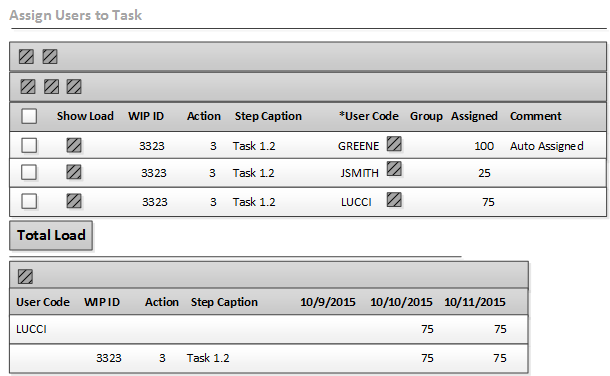Click the second icon in the top toolbar
610x376 pixels.
(50, 57)
